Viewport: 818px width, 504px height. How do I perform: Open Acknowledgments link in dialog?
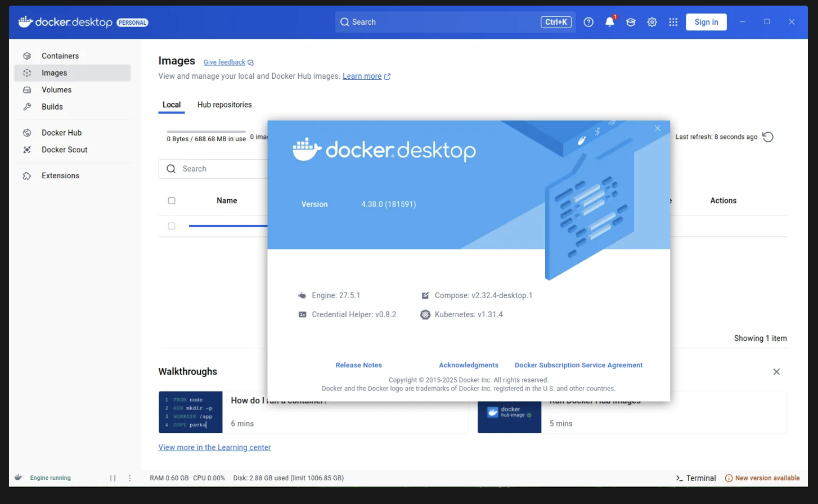469,365
